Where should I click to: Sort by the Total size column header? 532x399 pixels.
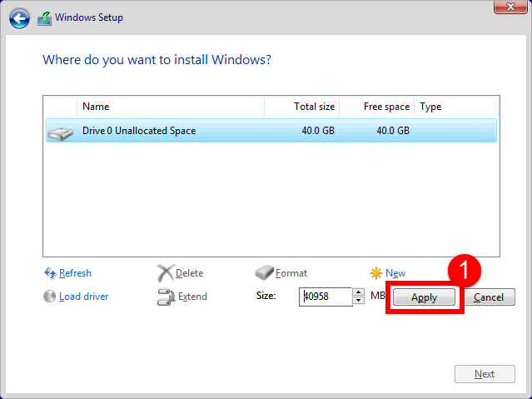[x=302, y=107]
